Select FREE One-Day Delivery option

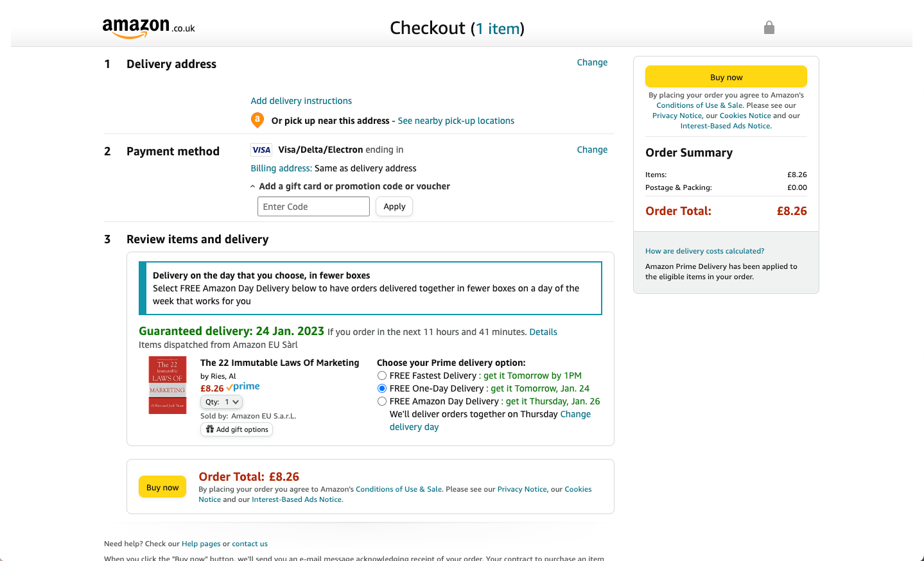(382, 388)
